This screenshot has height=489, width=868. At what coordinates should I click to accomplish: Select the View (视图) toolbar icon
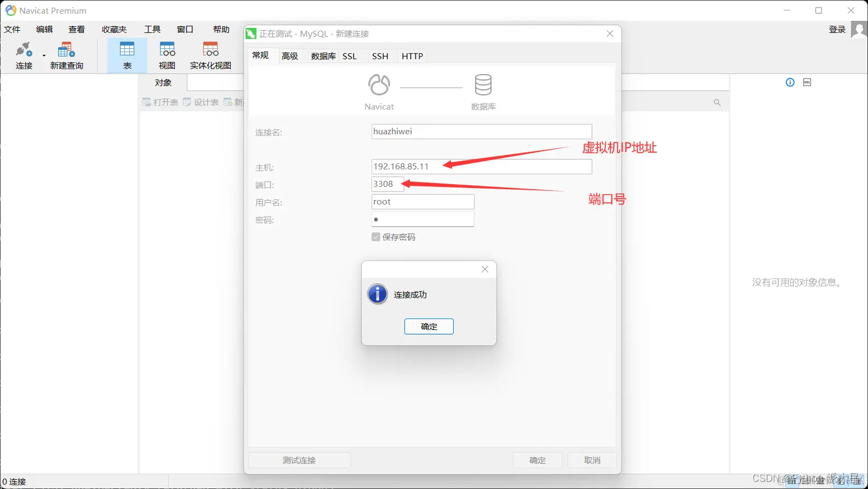[167, 55]
